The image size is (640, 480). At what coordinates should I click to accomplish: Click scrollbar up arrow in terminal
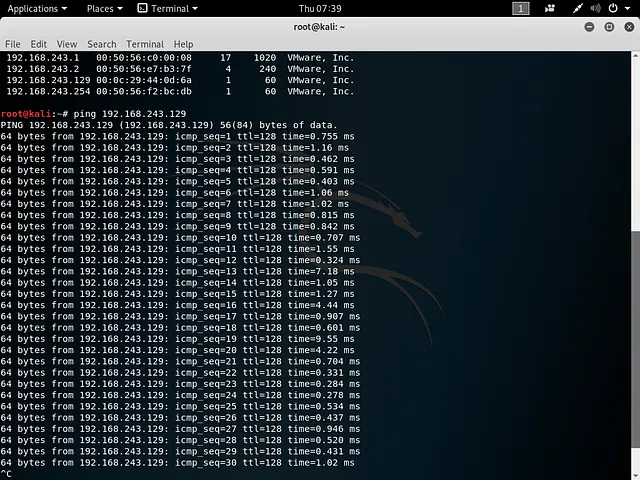pos(636,56)
